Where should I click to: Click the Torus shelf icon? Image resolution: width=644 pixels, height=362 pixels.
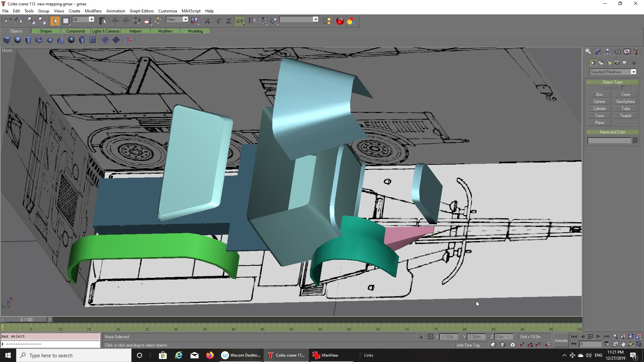(x=39, y=40)
